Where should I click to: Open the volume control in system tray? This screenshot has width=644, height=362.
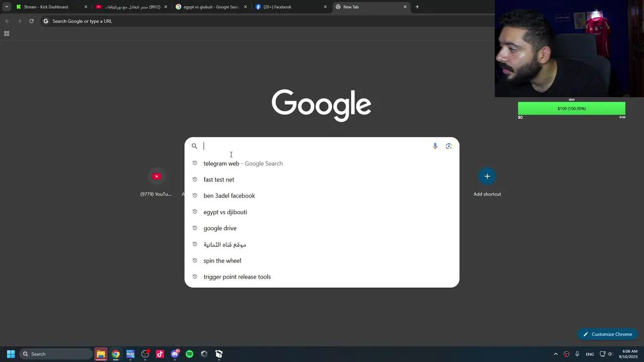(611, 354)
